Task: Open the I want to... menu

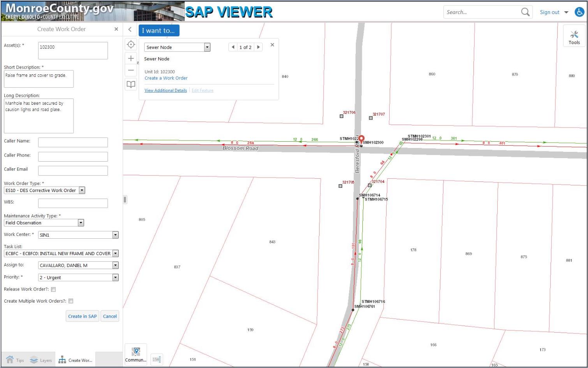Action: coord(159,30)
